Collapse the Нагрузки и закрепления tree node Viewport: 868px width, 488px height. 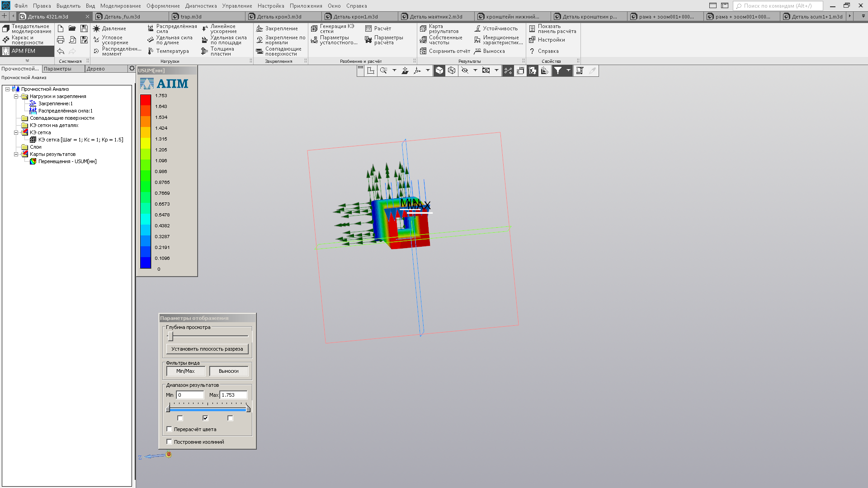[16, 96]
